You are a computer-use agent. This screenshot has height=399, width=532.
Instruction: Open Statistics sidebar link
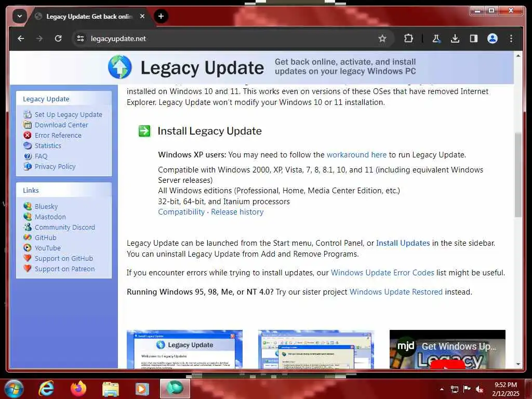point(48,145)
